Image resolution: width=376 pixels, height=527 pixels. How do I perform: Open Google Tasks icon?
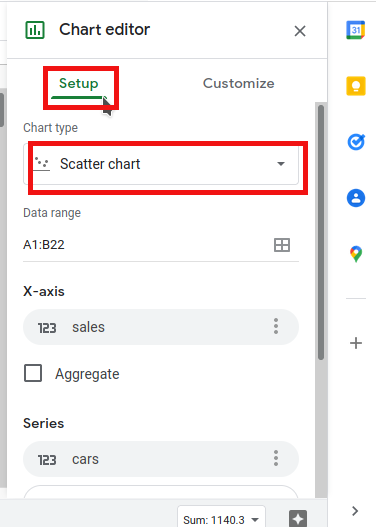[356, 142]
